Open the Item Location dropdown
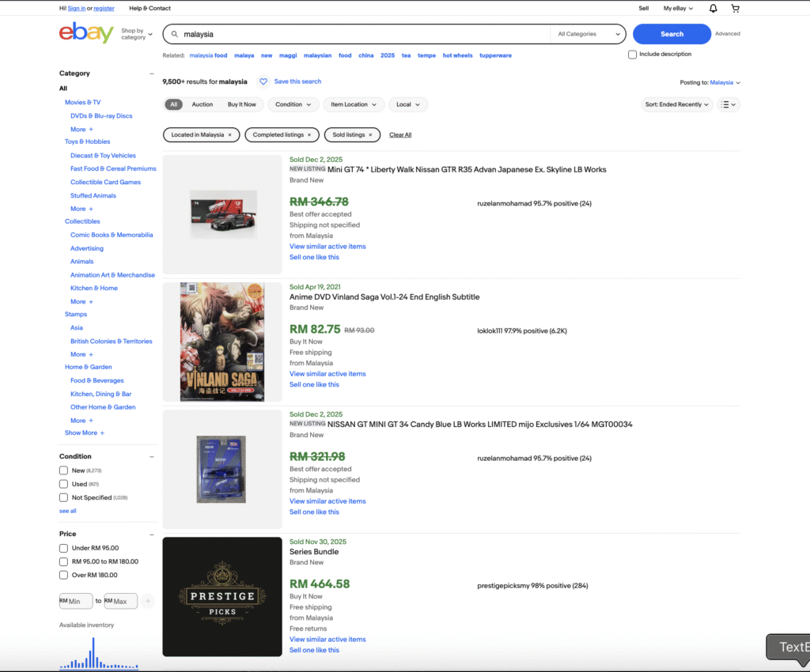The image size is (810, 672). [x=354, y=104]
